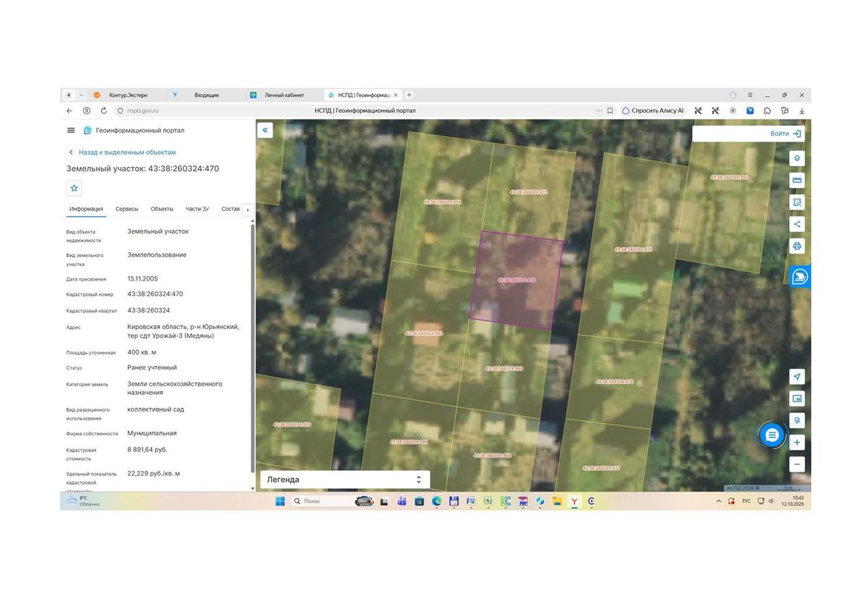
Task: Bookmark this page in the address bar
Action: (x=610, y=111)
